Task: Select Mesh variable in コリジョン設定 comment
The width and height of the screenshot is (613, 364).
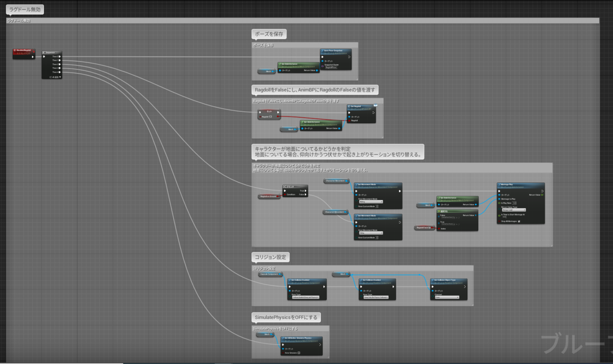Action: 341,274
